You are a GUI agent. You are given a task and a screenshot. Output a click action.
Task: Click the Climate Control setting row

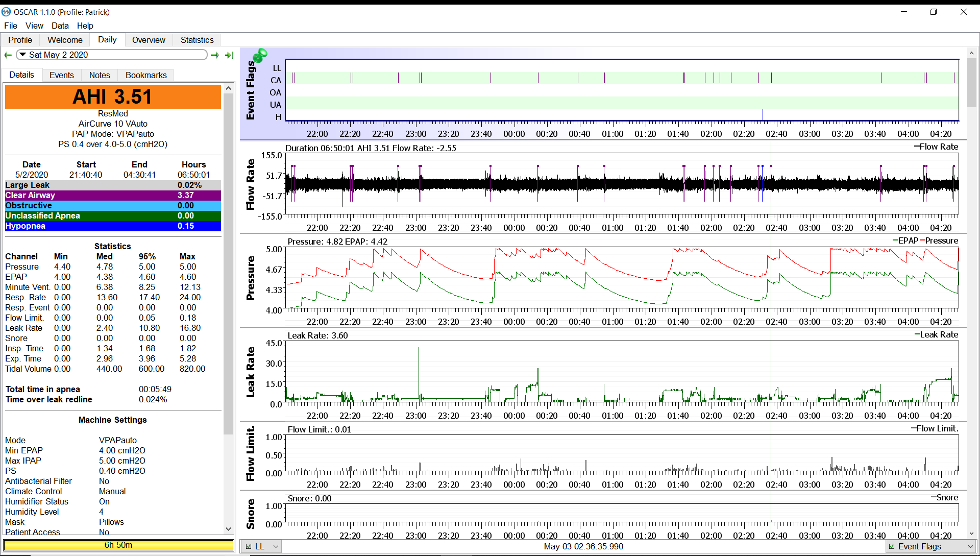113,491
